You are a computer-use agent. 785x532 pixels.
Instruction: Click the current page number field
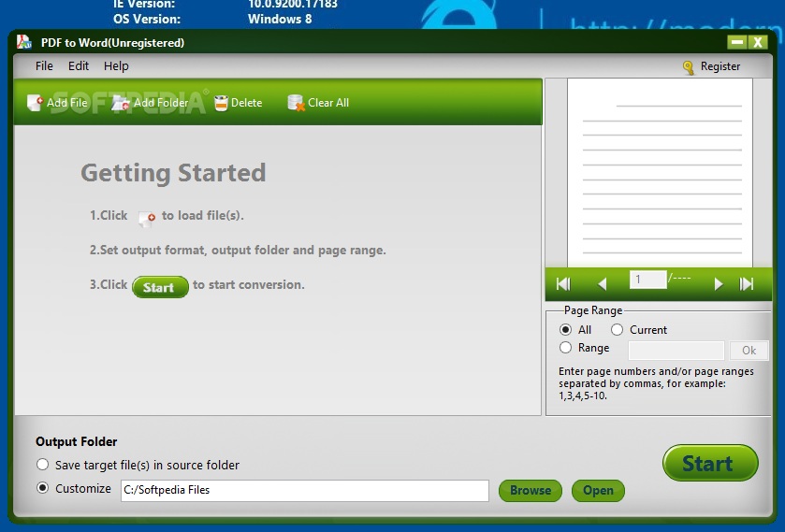tap(647, 280)
